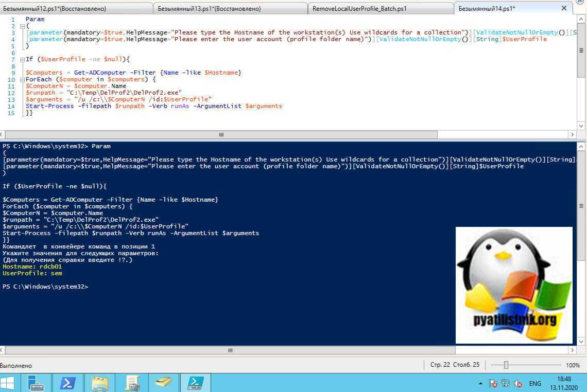Screen dimensions: 587x392
Task: Collapse the If block on line 7
Action: [x=21, y=60]
